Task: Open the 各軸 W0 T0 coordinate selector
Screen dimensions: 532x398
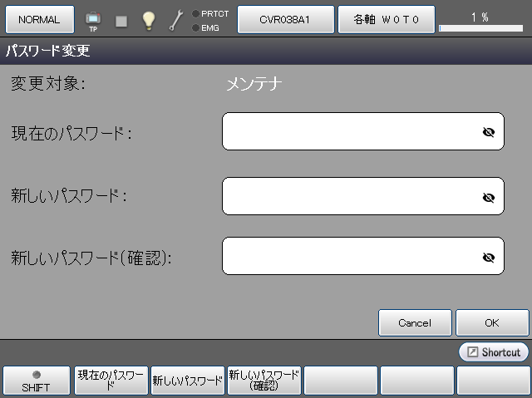Action: click(386, 19)
